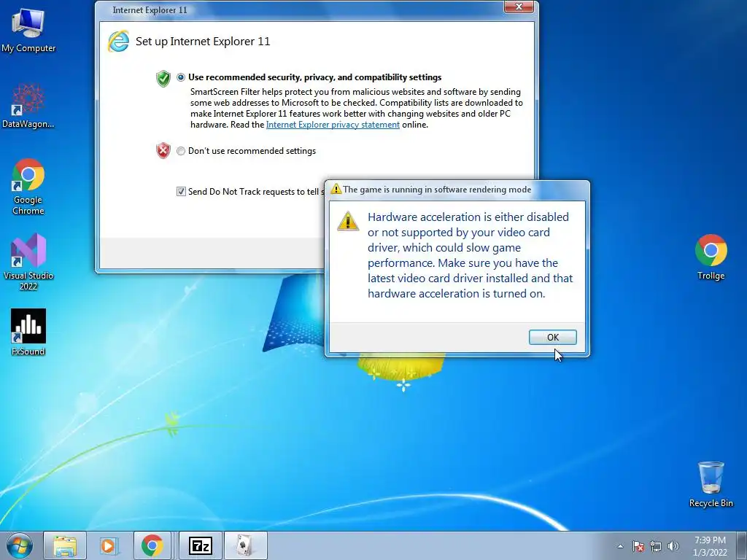Click the SmartScreen Filter description paragraph

356,108
